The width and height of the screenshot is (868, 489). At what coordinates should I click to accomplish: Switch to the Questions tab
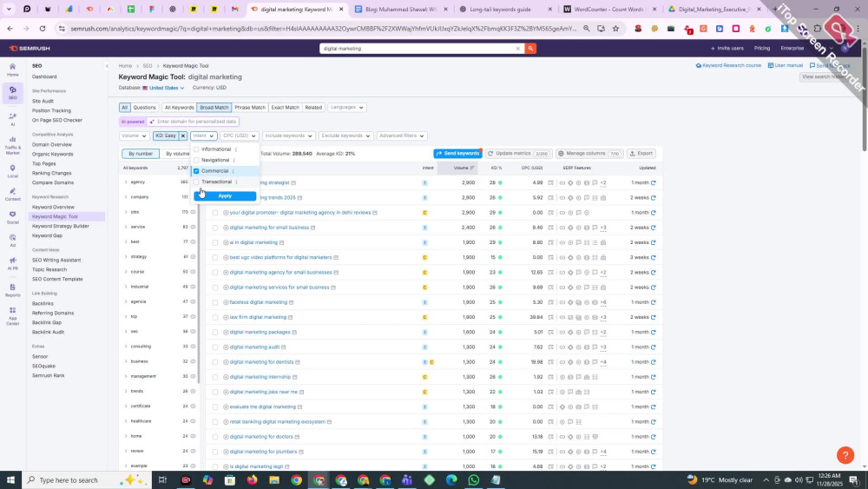[144, 108]
